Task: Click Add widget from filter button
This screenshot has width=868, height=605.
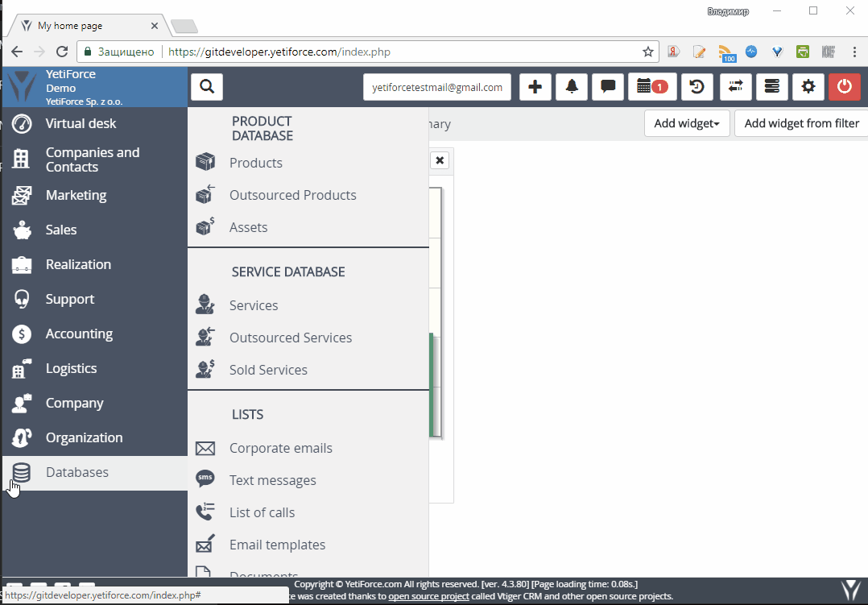Action: tap(801, 123)
